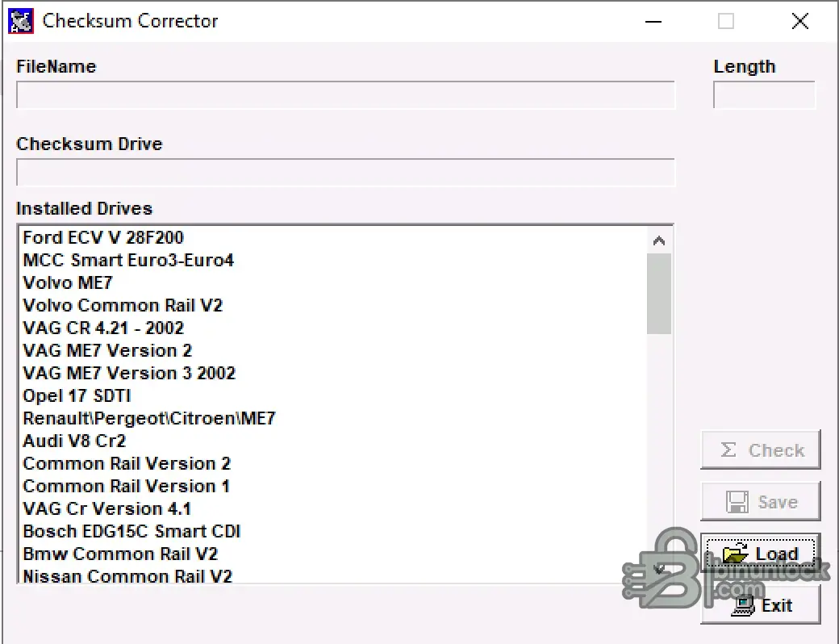Image resolution: width=839 pixels, height=644 pixels.
Task: Click inside the Checksum Drive field
Action: [345, 172]
